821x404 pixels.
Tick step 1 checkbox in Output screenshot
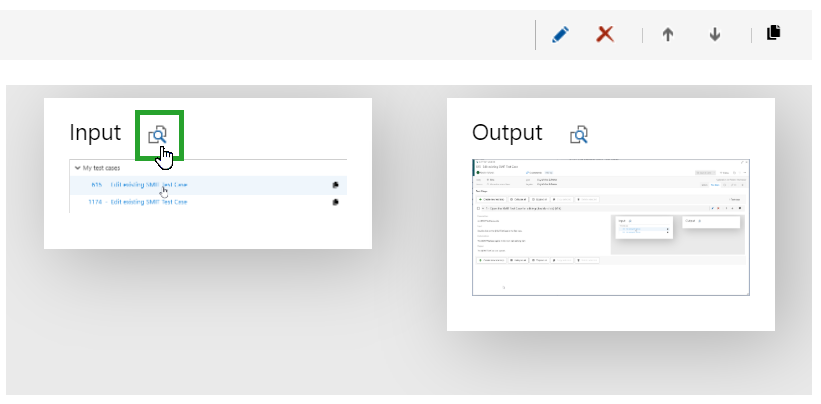coord(478,208)
